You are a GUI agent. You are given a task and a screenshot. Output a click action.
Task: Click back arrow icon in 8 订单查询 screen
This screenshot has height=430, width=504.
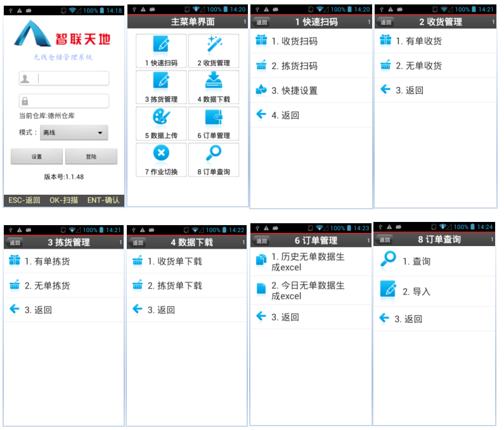384,318
